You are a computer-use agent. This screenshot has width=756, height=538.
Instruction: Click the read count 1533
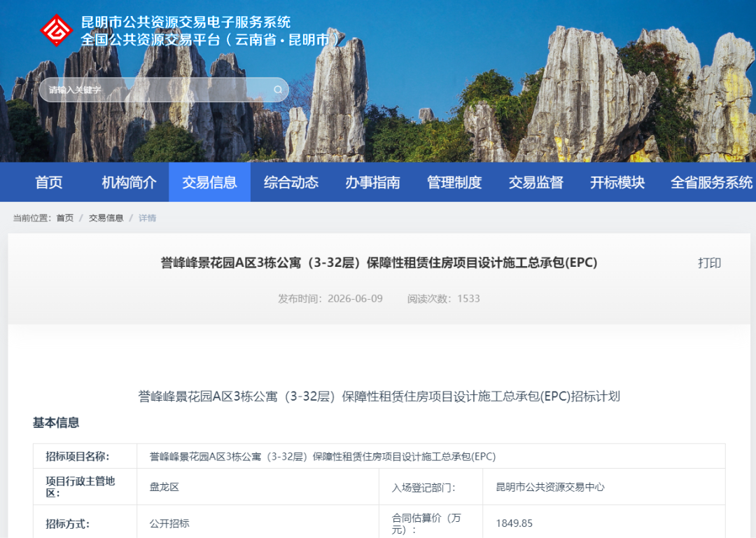coord(468,298)
